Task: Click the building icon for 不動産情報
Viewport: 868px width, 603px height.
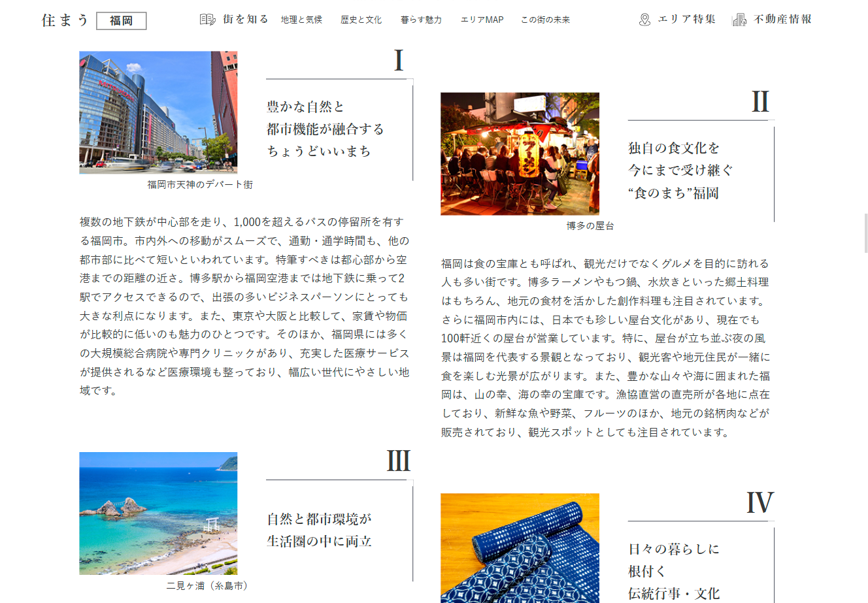Action: (x=739, y=20)
